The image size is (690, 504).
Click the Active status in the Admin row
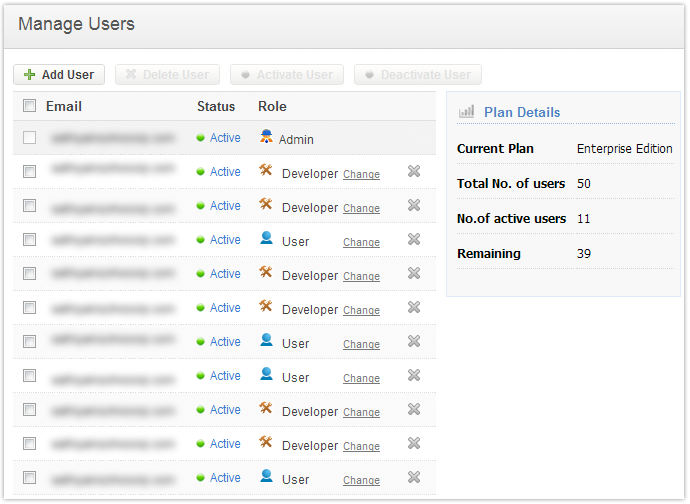[225, 138]
